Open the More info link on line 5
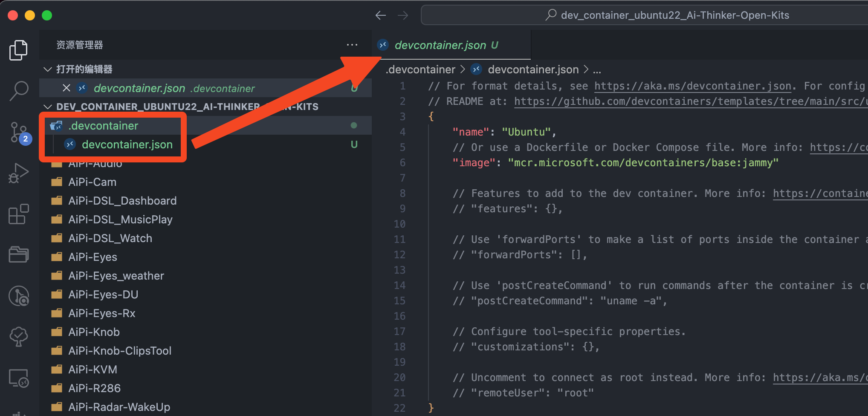The width and height of the screenshot is (868, 416). click(x=839, y=147)
